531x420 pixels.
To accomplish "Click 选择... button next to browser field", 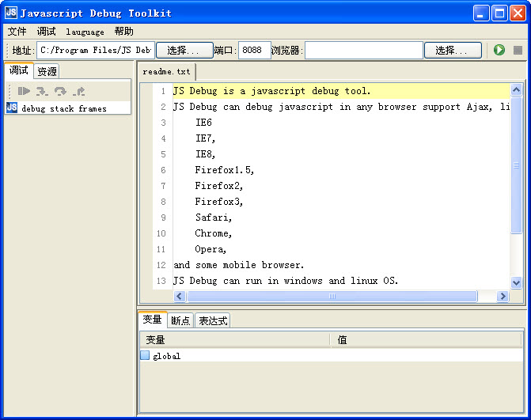I will click(x=453, y=50).
